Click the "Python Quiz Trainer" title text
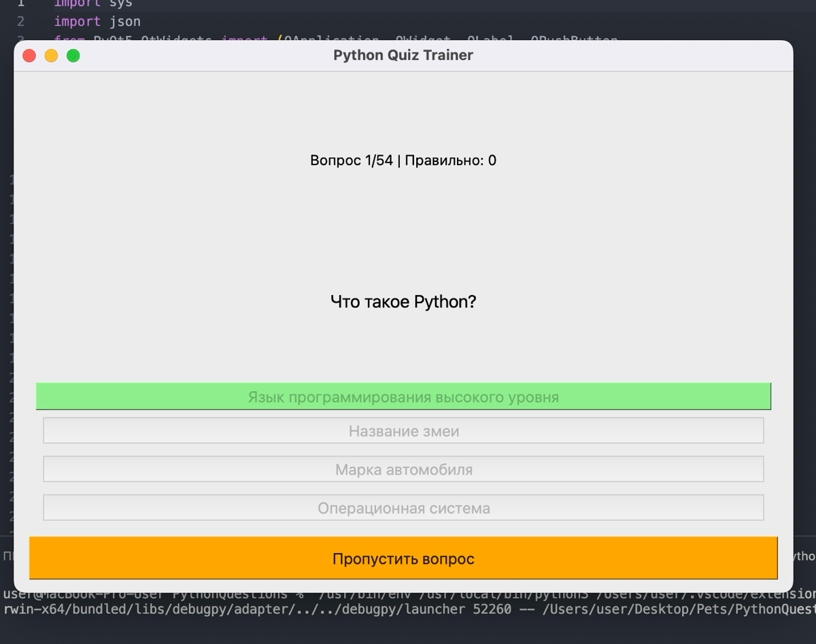The height and width of the screenshot is (644, 816). coord(403,55)
